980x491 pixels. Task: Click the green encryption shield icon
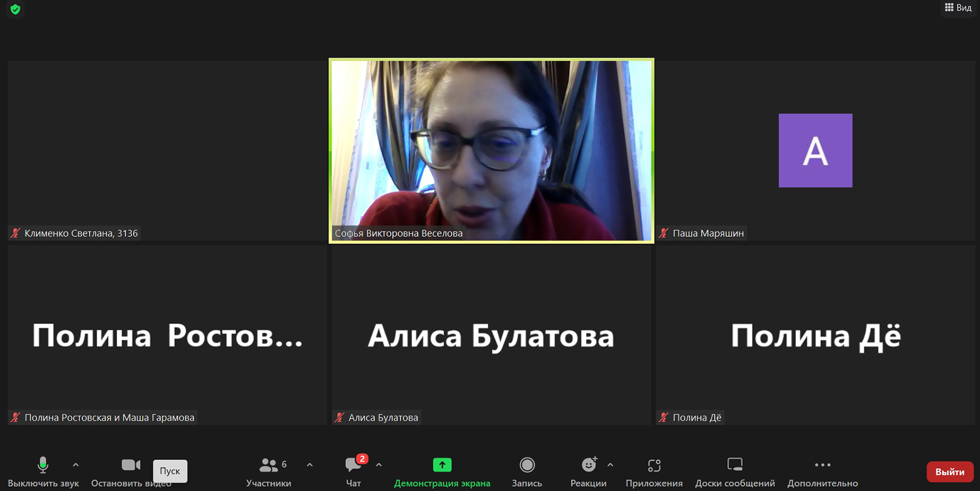(x=15, y=9)
